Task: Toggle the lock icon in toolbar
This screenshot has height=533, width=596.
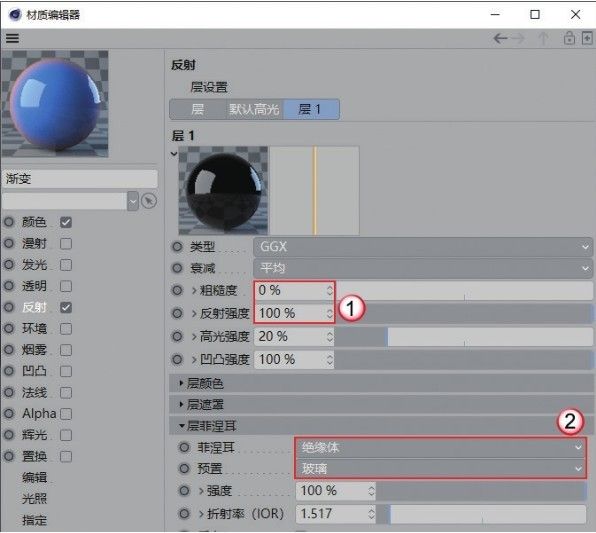Action: (x=569, y=38)
